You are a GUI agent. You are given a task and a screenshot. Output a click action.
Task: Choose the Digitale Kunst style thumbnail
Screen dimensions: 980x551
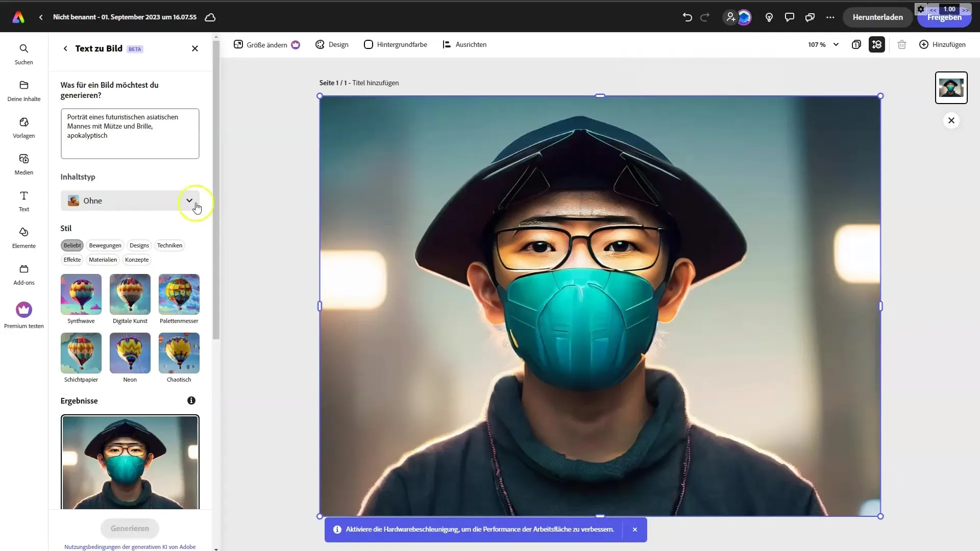(x=130, y=294)
